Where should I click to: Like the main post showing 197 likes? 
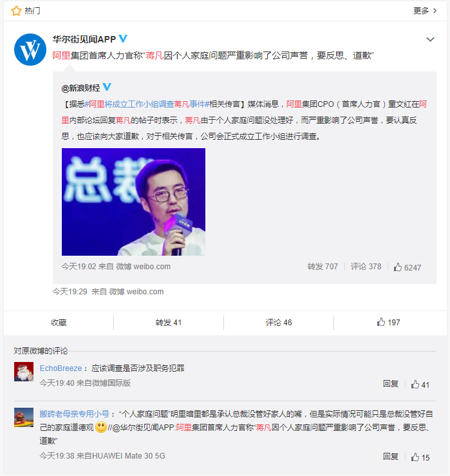click(388, 323)
